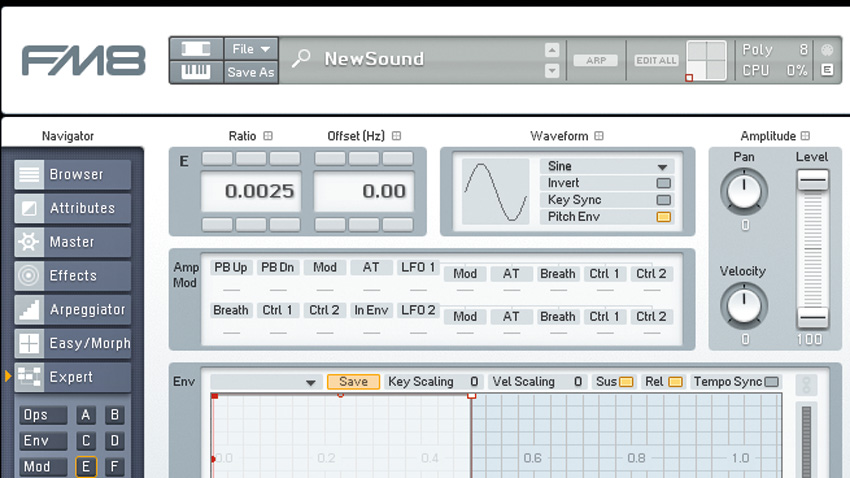Open the Expert page icon
The height and width of the screenshot is (478, 850).
click(x=29, y=377)
